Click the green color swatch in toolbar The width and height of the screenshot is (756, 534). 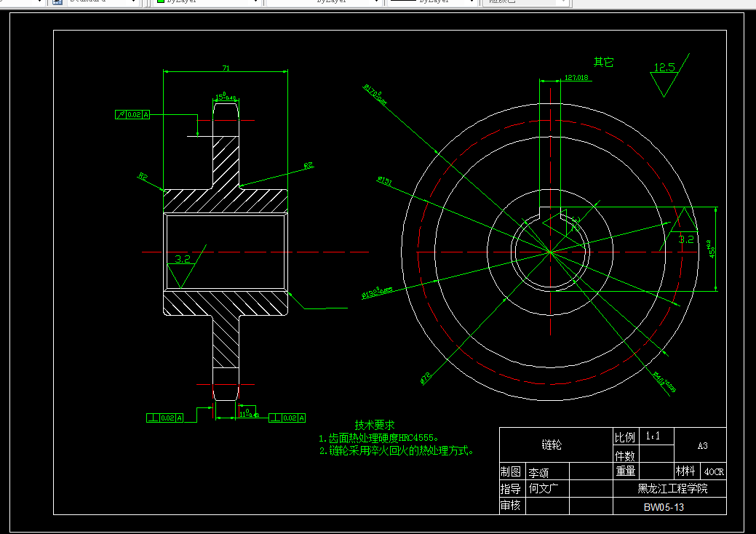coord(161,1)
